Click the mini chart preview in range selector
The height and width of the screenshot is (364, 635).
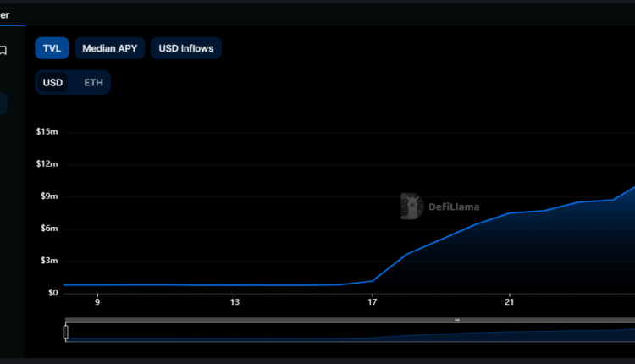click(x=349, y=334)
